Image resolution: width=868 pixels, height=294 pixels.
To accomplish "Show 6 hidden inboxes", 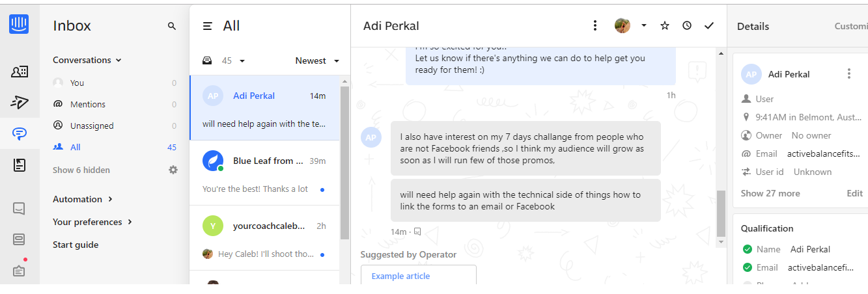I will coord(81,170).
